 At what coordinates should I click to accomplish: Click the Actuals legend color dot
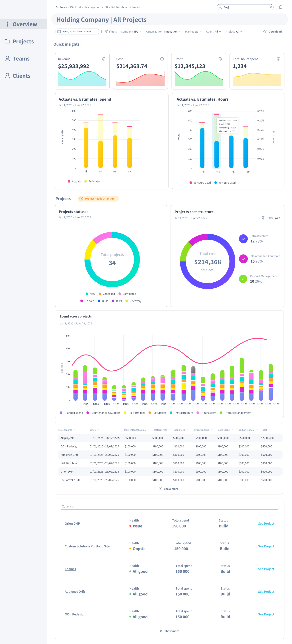coord(69,181)
